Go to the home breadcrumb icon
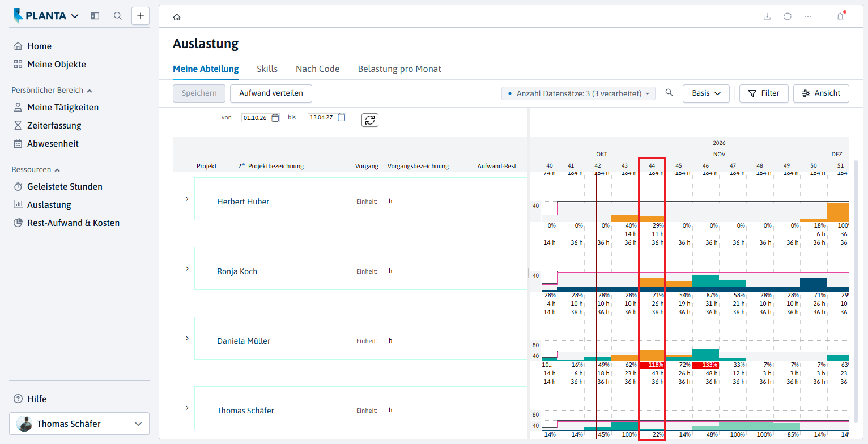Screen dimensions: 868x444 coord(177,17)
